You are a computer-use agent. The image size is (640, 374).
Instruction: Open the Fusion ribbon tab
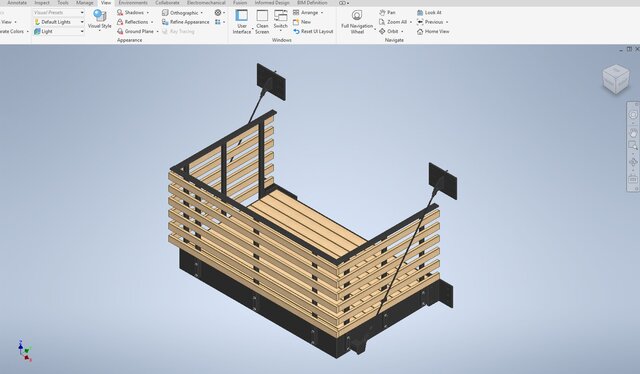[240, 3]
